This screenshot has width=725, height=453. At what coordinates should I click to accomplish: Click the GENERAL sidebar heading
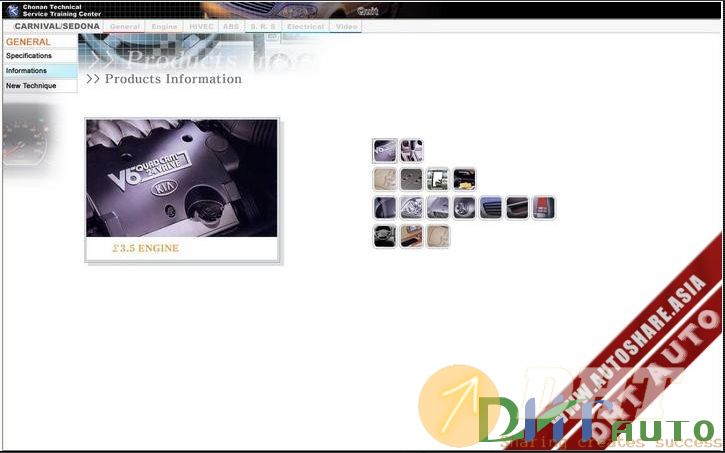[28, 42]
